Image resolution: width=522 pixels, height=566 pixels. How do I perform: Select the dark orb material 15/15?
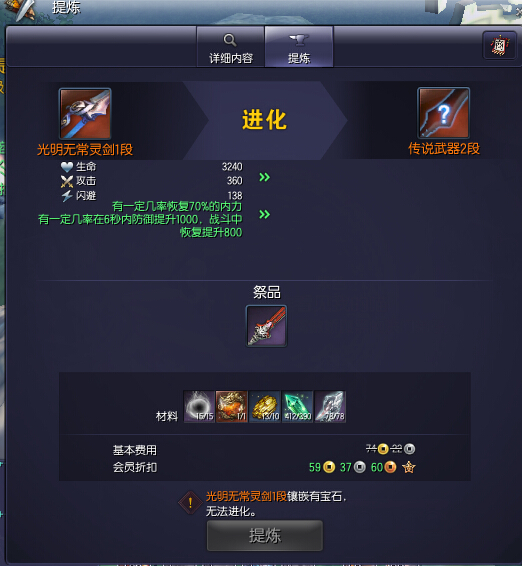click(199, 406)
